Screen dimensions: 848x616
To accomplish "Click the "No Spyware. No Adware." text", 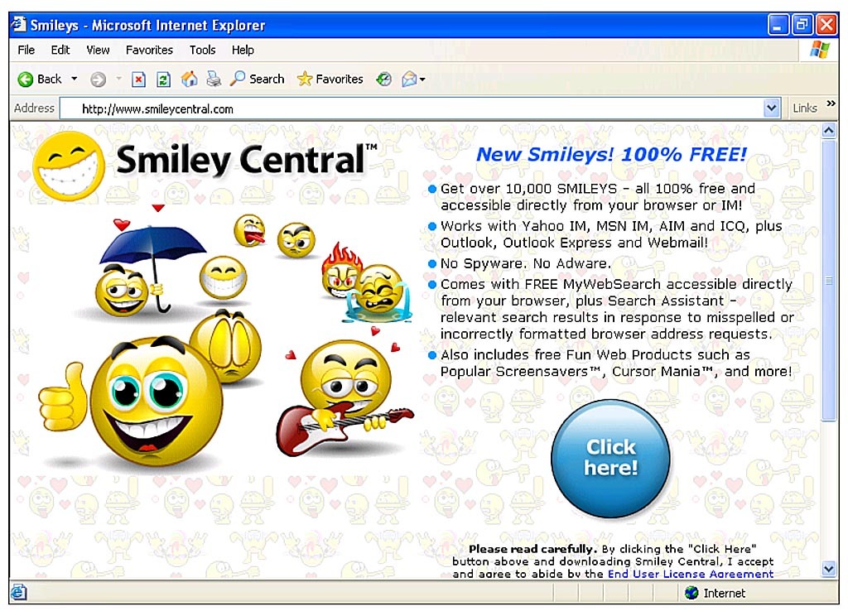I will coord(525,263).
